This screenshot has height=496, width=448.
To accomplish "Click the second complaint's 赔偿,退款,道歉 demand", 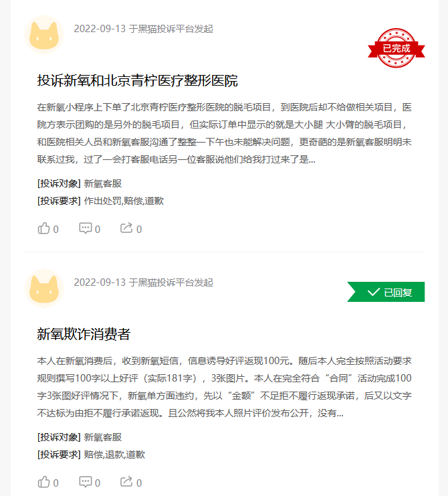I will click(114, 454).
